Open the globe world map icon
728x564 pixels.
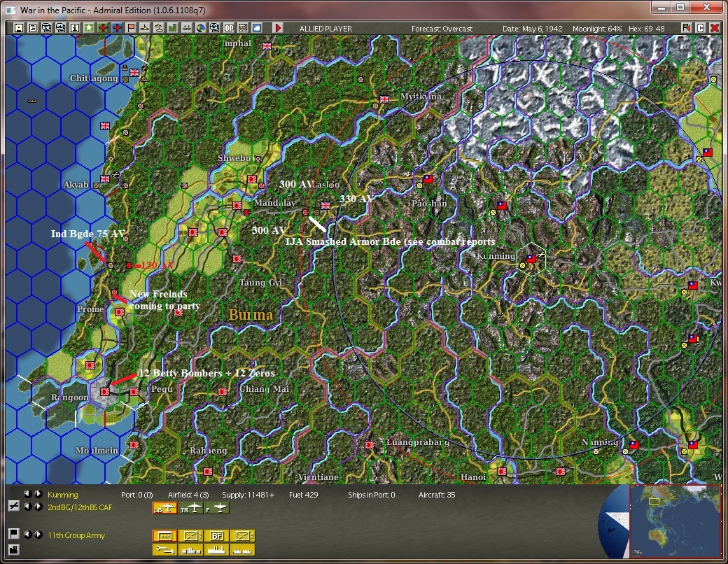pos(201,28)
